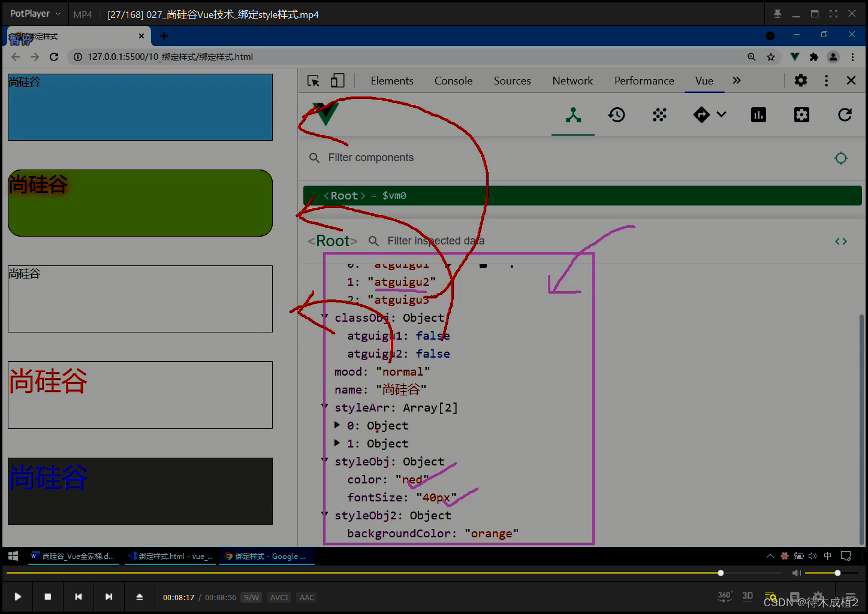The height and width of the screenshot is (614, 868).
Task: Expand styleArr item 0: Object
Action: tap(337, 425)
